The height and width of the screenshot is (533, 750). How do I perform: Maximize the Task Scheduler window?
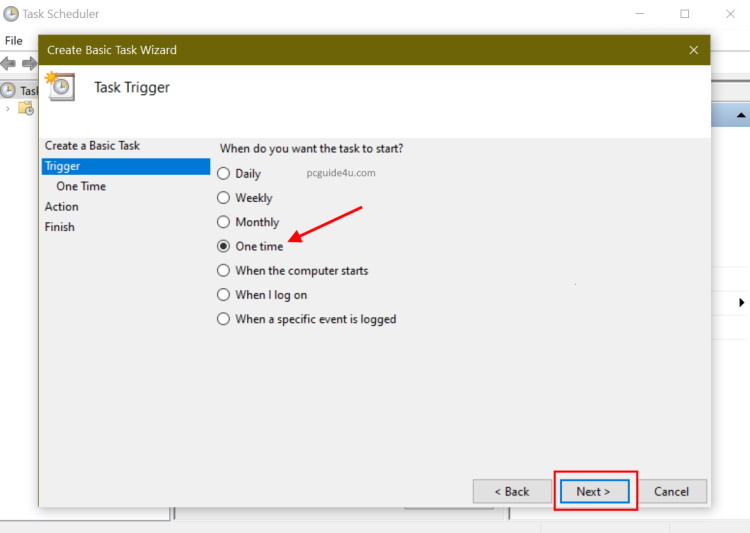tap(685, 14)
